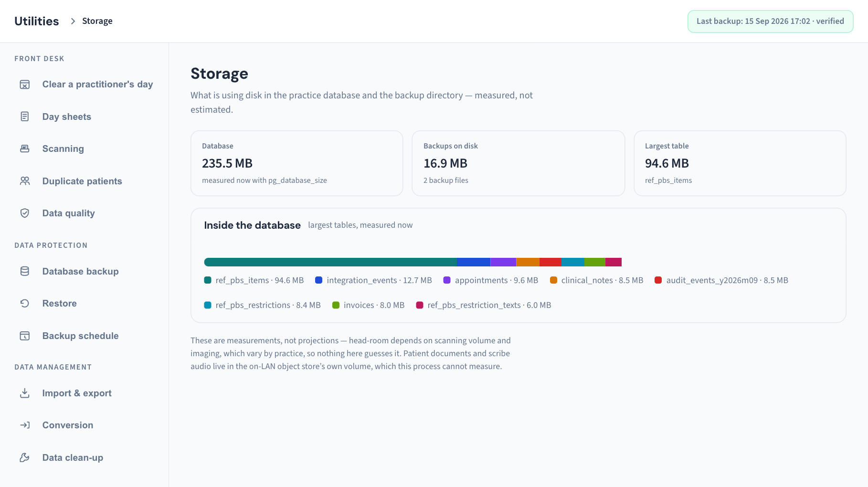Click 'appointments · 9.6 MB' legend text
Image resolution: width=868 pixels, height=487 pixels.
[497, 280]
